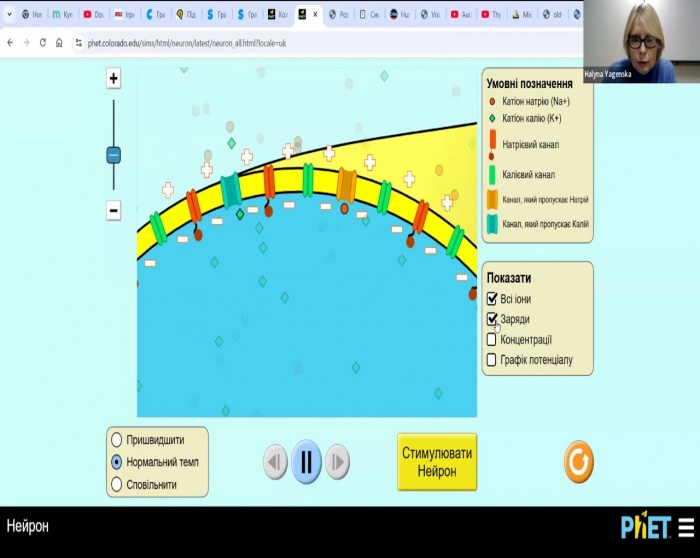The width and height of the screenshot is (700, 558).
Task: Go back in browser history
Action: pyautogui.click(x=9, y=43)
